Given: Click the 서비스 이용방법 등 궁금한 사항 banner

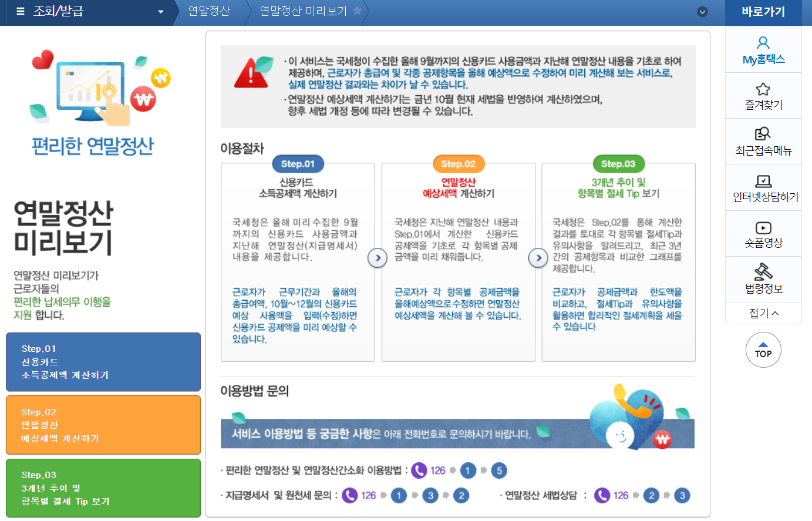Looking at the screenshot, I should coord(457,433).
